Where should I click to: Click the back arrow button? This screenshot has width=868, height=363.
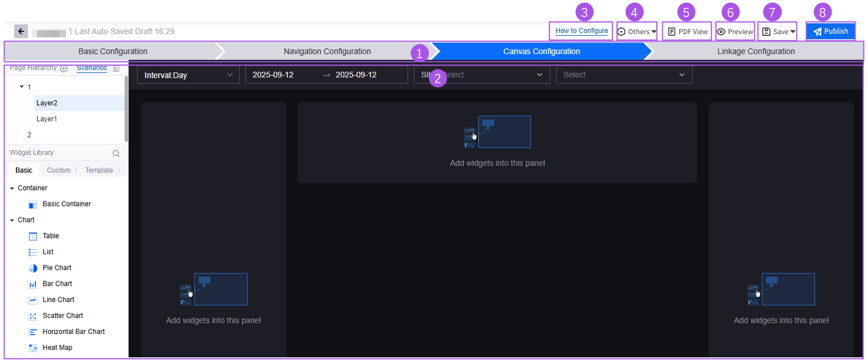coord(21,31)
